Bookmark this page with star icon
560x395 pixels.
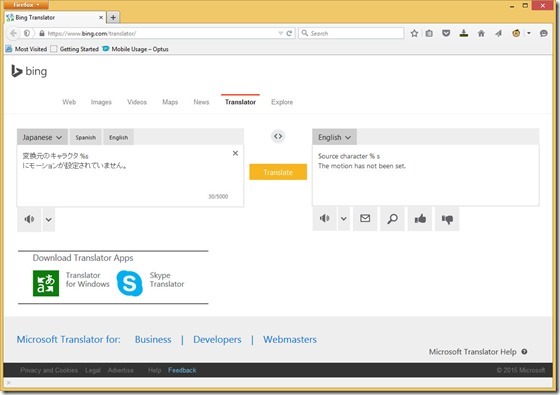(414, 34)
